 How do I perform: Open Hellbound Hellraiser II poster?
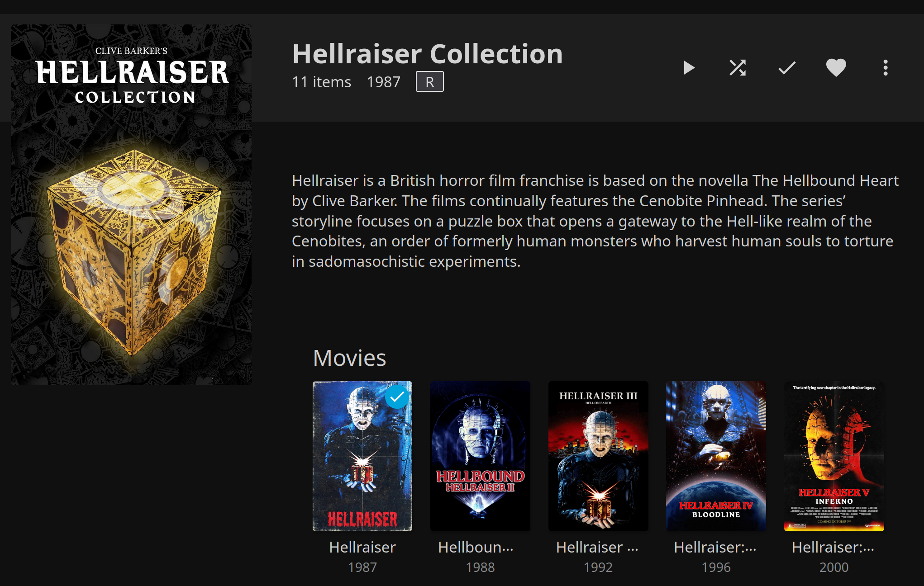click(480, 456)
